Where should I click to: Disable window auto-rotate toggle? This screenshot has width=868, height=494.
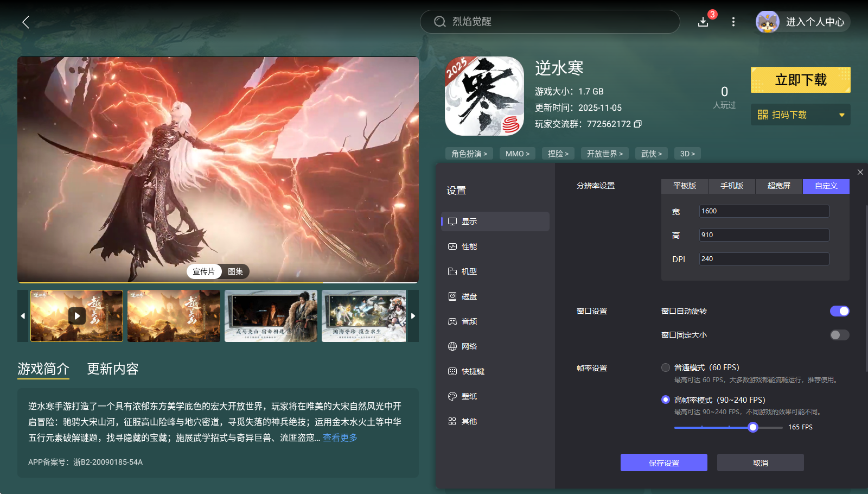[x=839, y=311]
